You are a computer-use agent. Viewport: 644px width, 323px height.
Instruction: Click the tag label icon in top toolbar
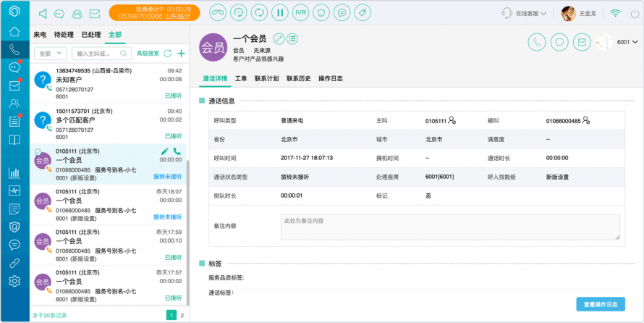[363, 13]
